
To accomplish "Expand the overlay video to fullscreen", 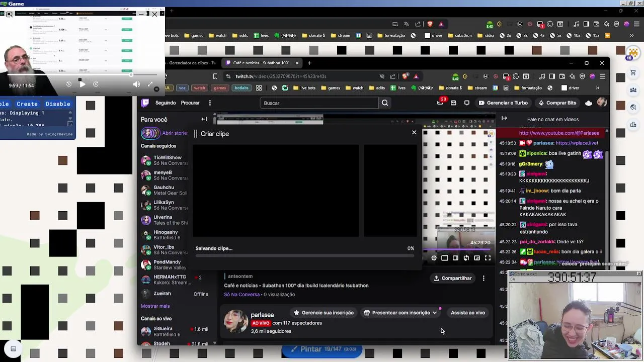I will 150,84.
